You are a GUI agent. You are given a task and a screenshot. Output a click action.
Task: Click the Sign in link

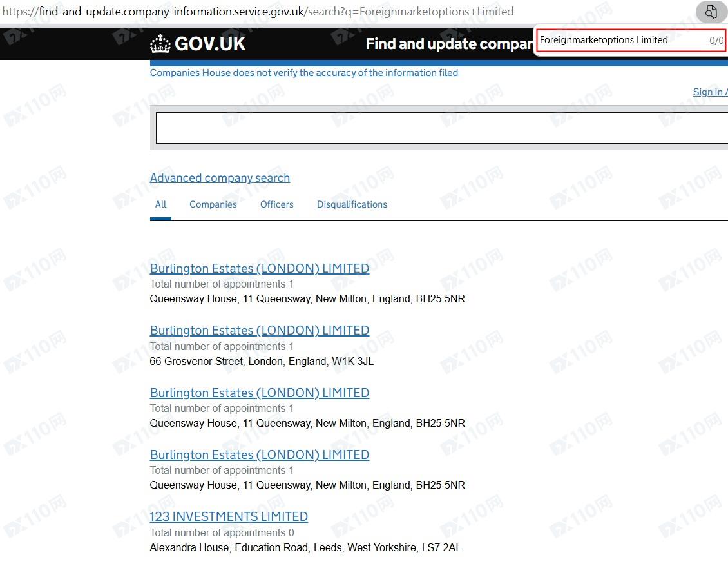pos(708,92)
